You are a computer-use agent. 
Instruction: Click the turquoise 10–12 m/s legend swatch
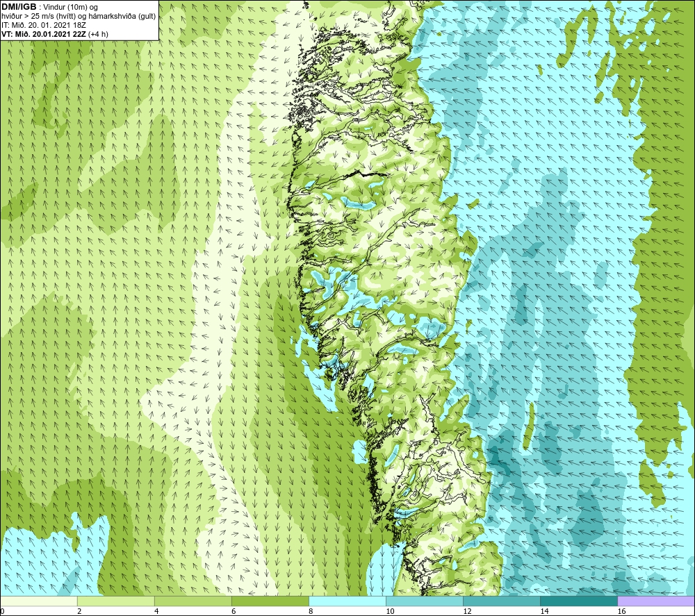tap(425, 601)
